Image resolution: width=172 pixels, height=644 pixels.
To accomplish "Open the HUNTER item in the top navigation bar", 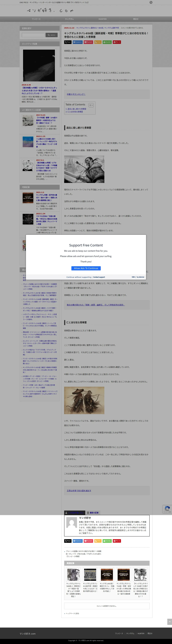I will pos(102,19).
